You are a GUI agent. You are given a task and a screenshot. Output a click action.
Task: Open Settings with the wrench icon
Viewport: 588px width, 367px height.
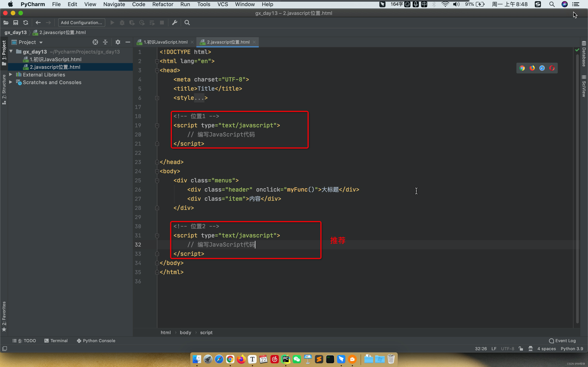click(x=174, y=23)
